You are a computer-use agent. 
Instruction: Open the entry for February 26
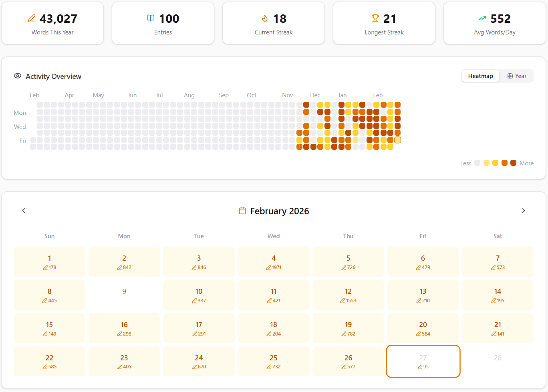click(348, 361)
